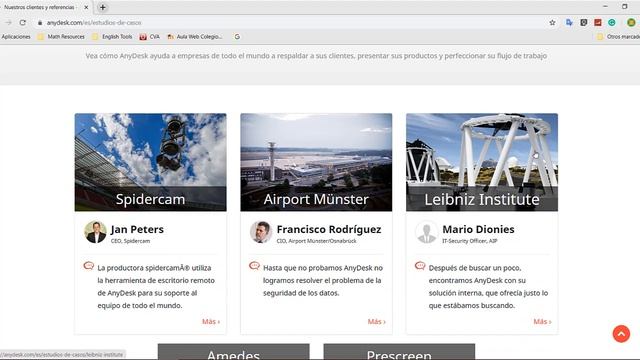Open the Leibniz Institute case study image
640x360 pixels.
482,162
